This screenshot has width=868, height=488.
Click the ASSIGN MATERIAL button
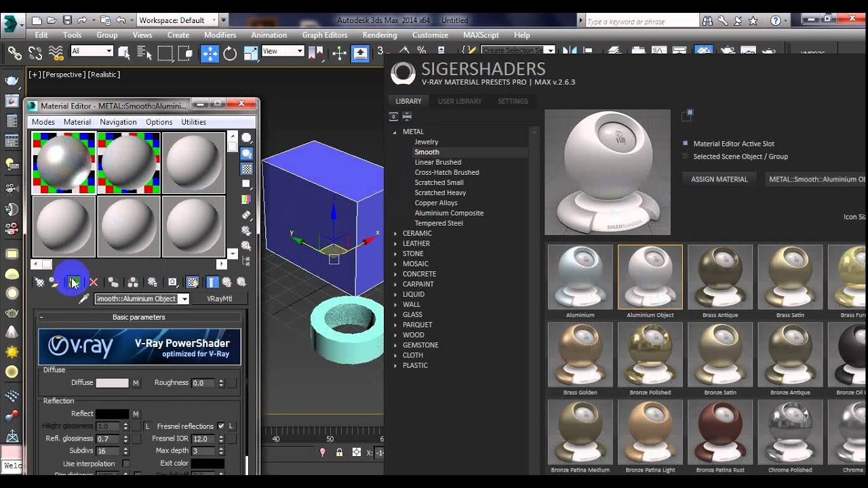point(719,180)
